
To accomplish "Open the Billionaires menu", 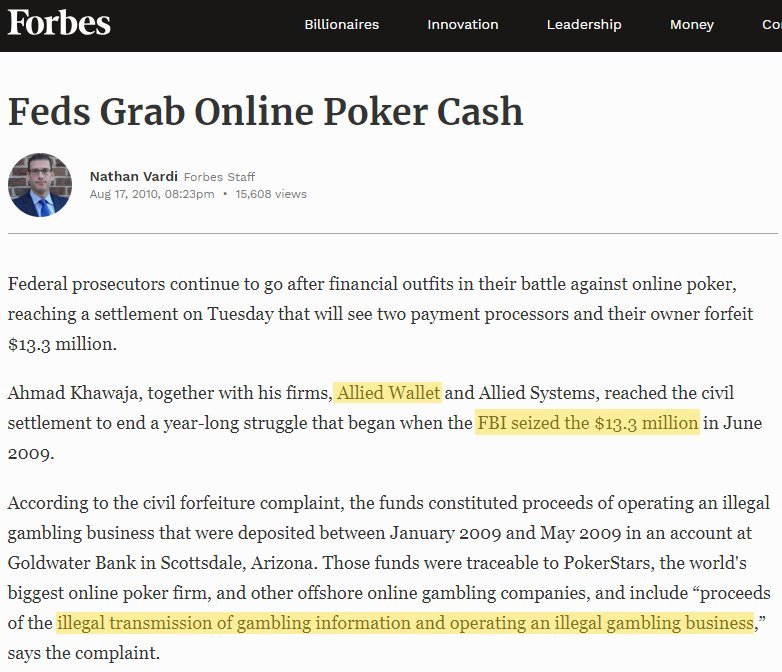I will [342, 24].
